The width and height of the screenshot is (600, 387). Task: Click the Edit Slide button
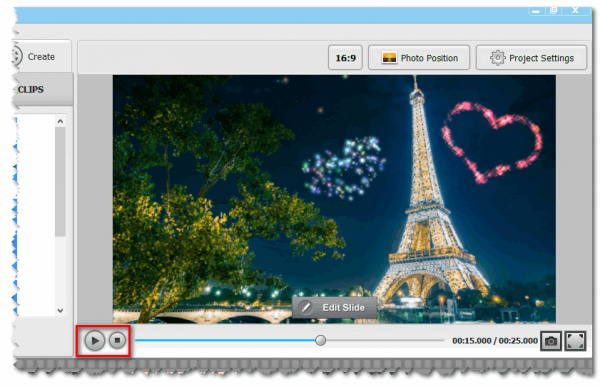(x=335, y=307)
